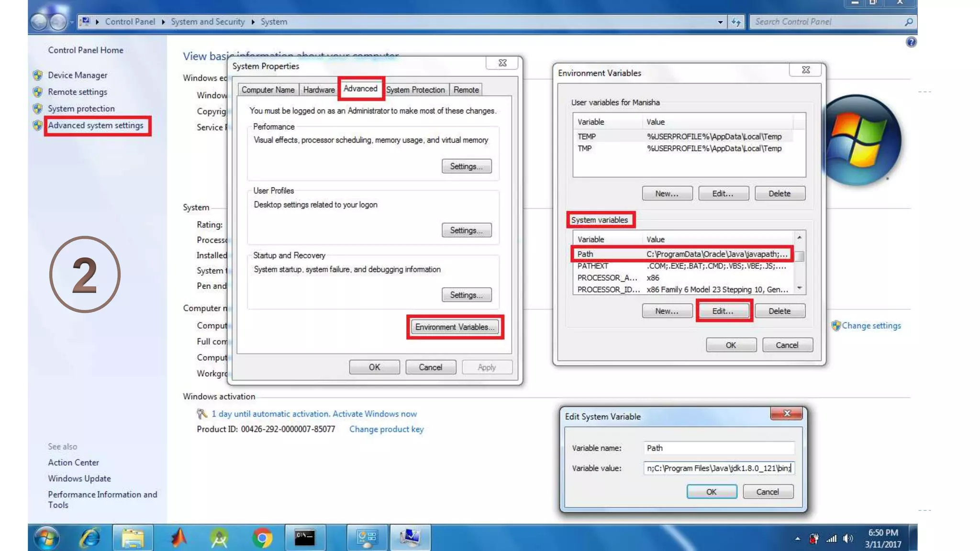
Task: Open Internet Explorer from the taskbar
Action: click(x=90, y=538)
